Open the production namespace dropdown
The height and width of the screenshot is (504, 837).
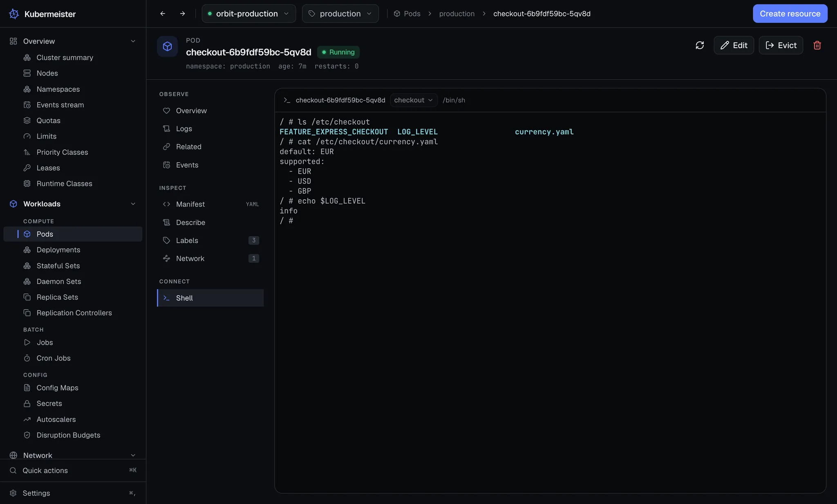tap(340, 13)
